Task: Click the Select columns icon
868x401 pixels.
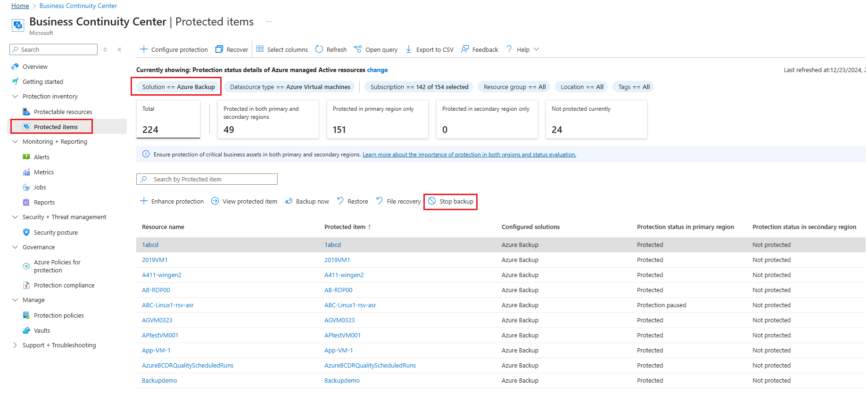Action: [260, 49]
